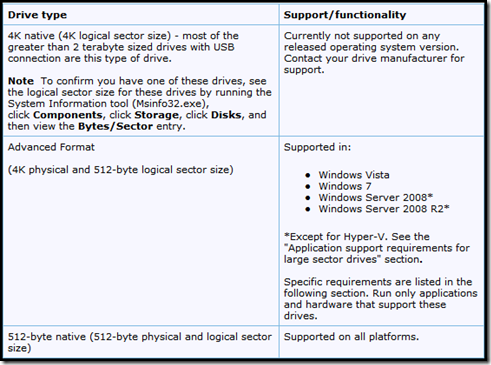Click 'Specific requirements are listed in the' line
This screenshot has height=365, width=491.
pyautogui.click(x=378, y=282)
